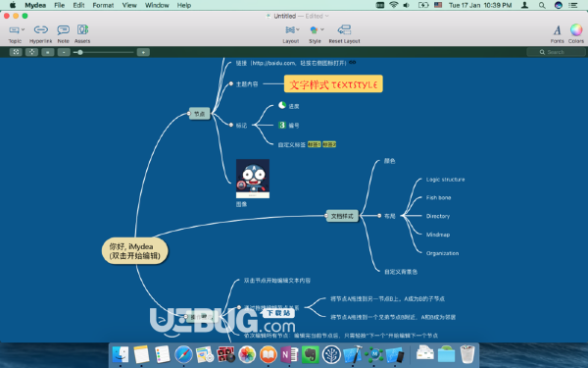The width and height of the screenshot is (588, 368).
Task: Open the Mydea application menu
Action: click(35, 5)
